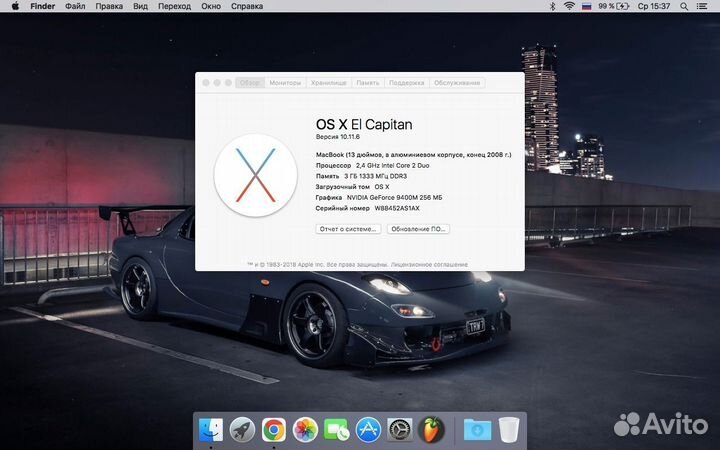
Task: Switch to the Хранилище tab
Action: click(x=329, y=83)
